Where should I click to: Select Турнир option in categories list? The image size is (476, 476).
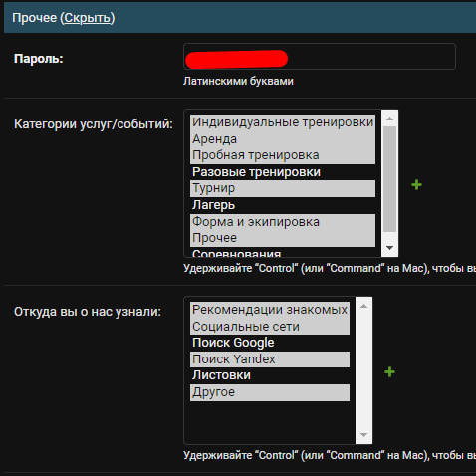pyautogui.click(x=283, y=188)
